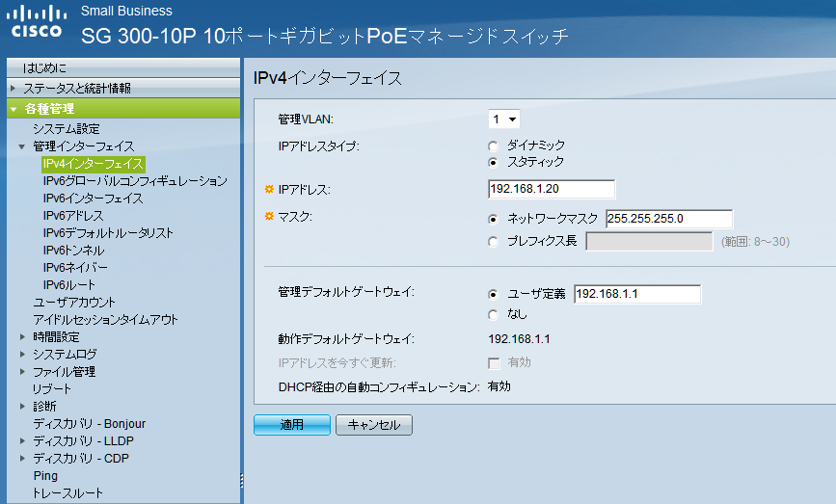836x504 pixels.
Task: Open アイドルセッションタイムアウト page
Action: [105, 320]
